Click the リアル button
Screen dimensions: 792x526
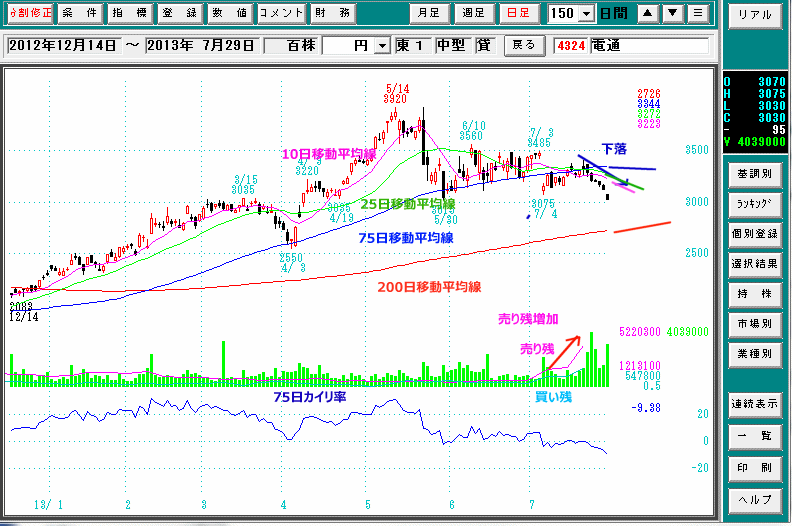(755, 15)
